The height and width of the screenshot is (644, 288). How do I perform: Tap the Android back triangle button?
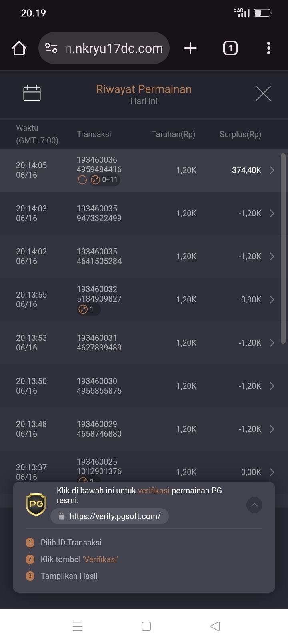pos(215,626)
